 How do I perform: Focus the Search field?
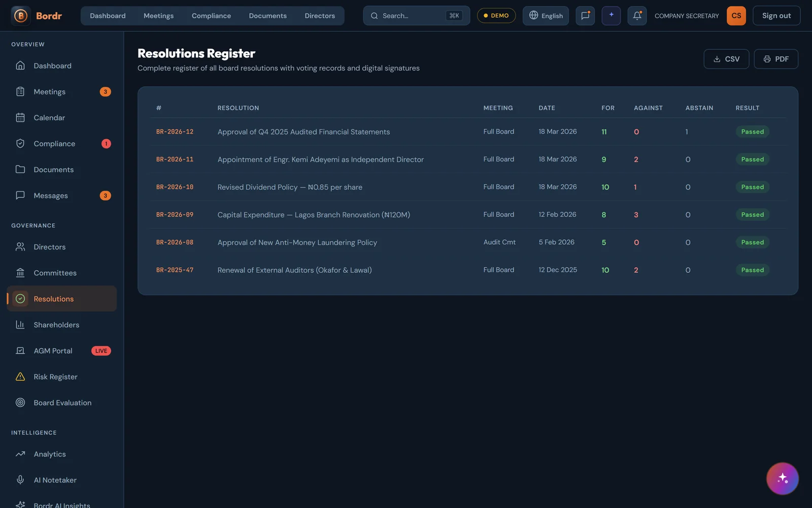pyautogui.click(x=416, y=16)
